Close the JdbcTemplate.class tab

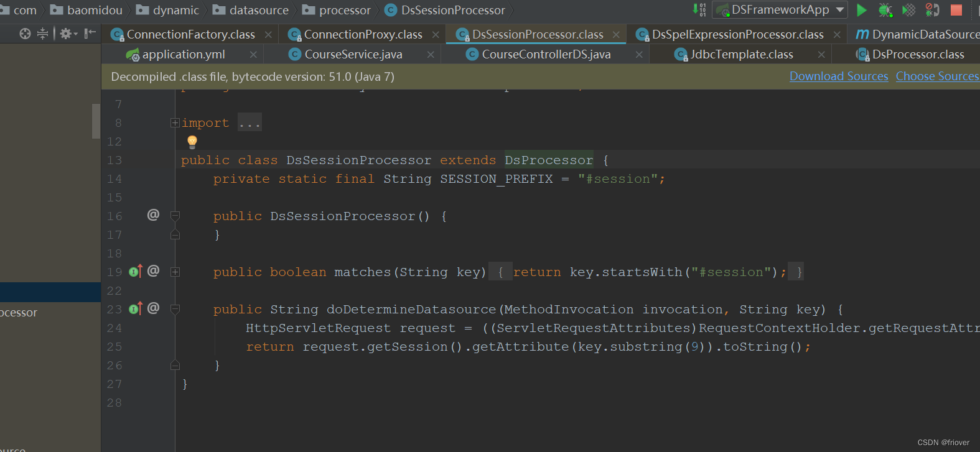point(821,55)
